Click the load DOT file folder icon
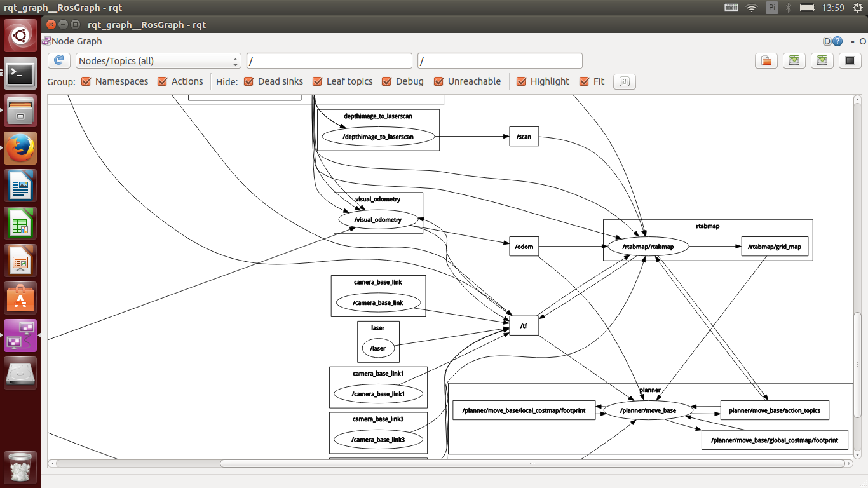The image size is (868, 488). (x=766, y=60)
